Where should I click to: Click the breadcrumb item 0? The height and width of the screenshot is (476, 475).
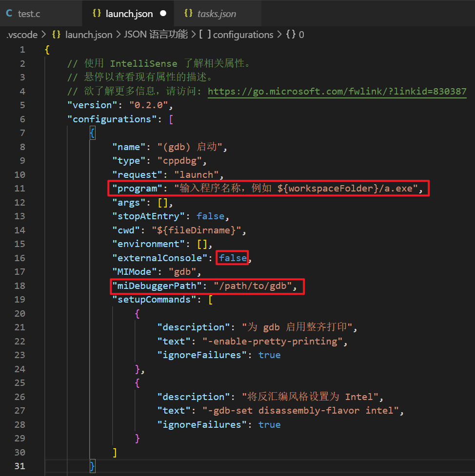click(x=301, y=35)
